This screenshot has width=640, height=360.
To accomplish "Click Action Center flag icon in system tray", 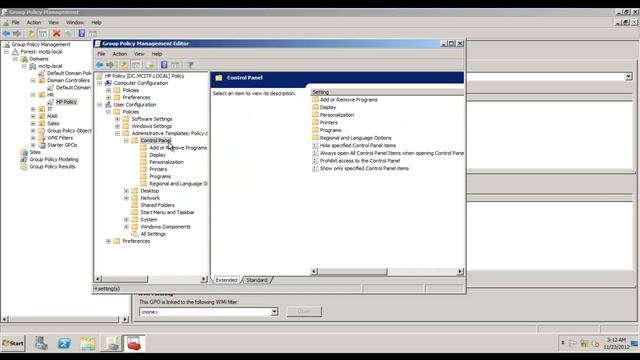I will [573, 344].
